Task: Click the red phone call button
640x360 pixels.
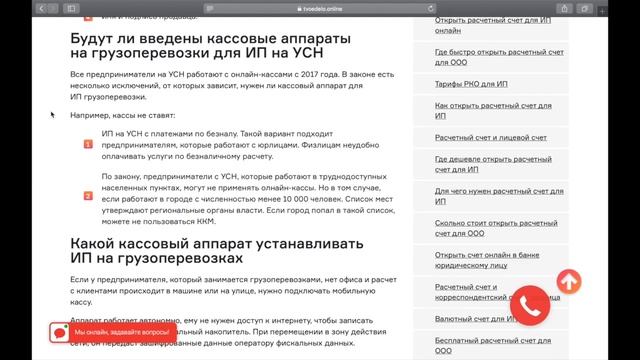Action: (x=530, y=306)
